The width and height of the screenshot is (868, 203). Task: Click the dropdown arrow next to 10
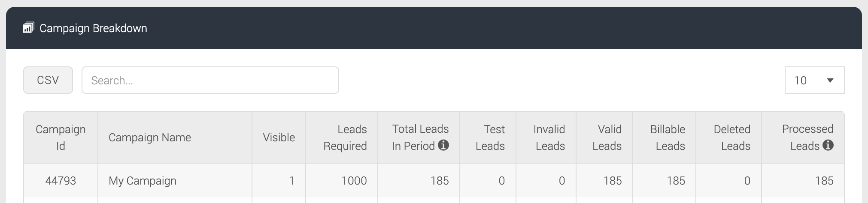[x=830, y=81]
